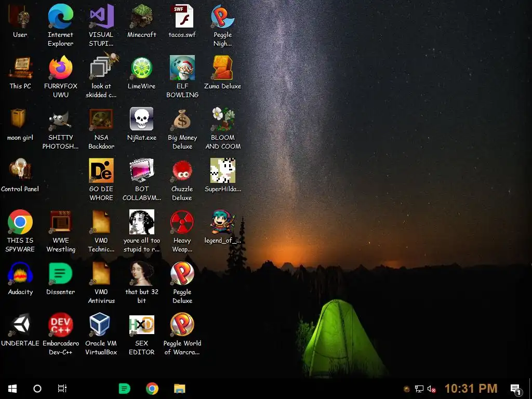Select the VM0 Technic... file icon
The width and height of the screenshot is (532, 399).
tap(101, 222)
